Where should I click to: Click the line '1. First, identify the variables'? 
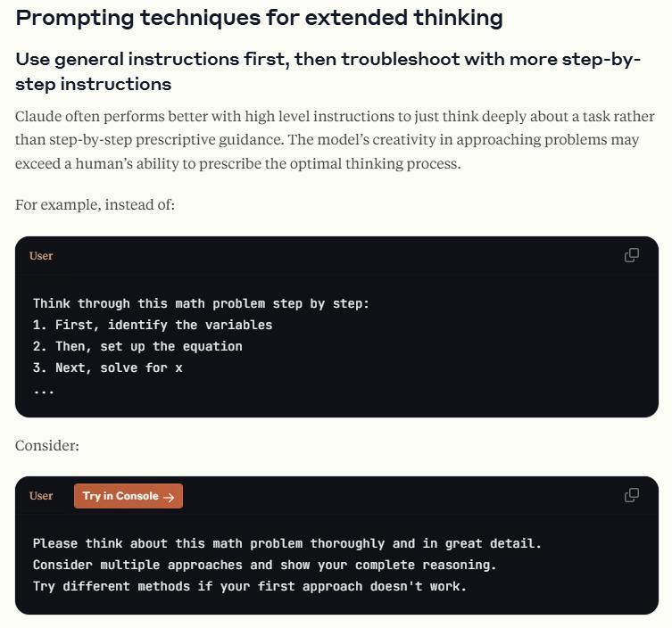pyautogui.click(x=153, y=325)
